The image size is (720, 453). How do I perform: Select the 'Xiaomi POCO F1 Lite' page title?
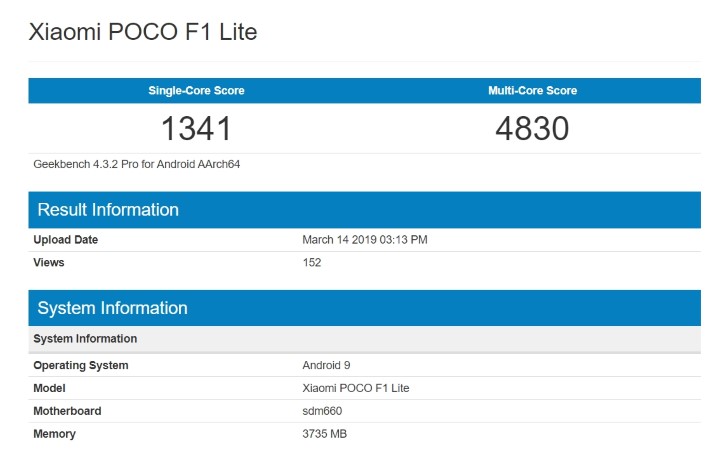143,32
